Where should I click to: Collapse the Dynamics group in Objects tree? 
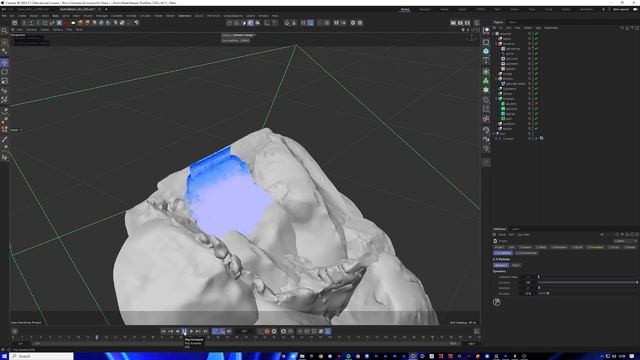point(497,44)
